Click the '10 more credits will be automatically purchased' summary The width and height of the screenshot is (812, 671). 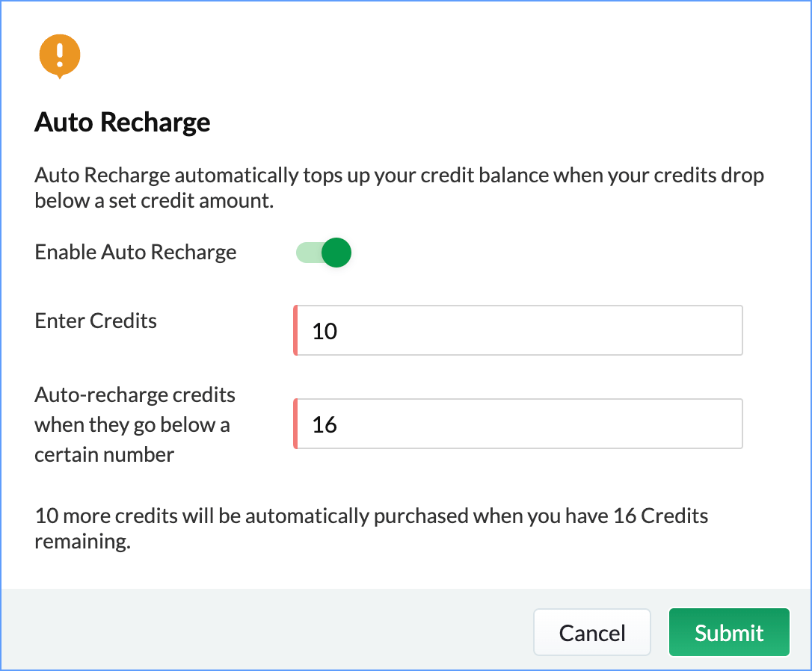click(371, 528)
